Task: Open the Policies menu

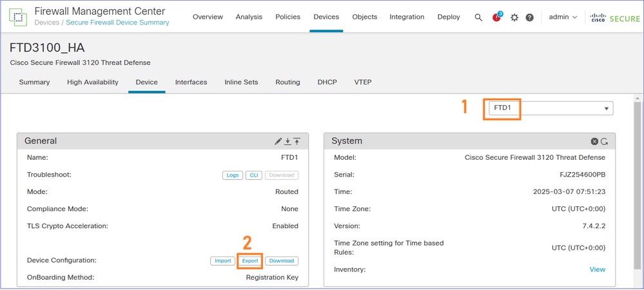Action: pos(288,17)
